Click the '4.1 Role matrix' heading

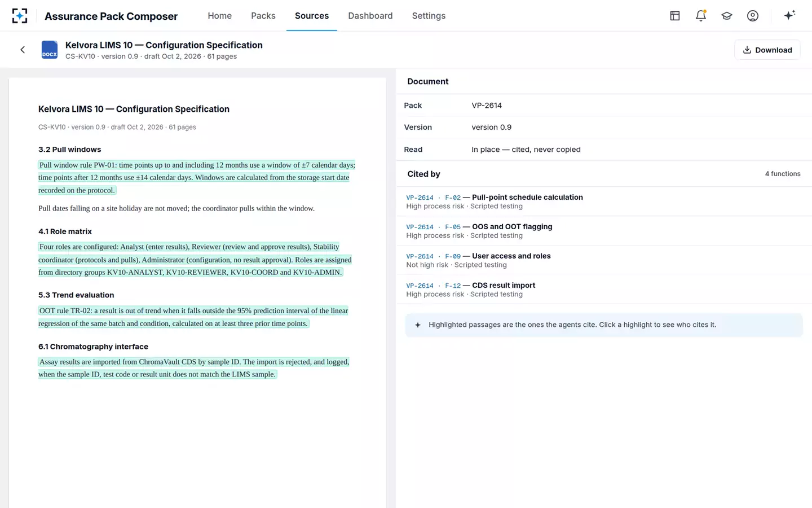(65, 231)
